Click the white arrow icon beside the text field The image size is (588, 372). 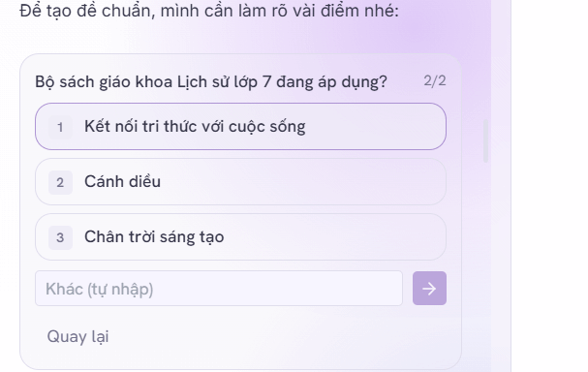(x=429, y=289)
